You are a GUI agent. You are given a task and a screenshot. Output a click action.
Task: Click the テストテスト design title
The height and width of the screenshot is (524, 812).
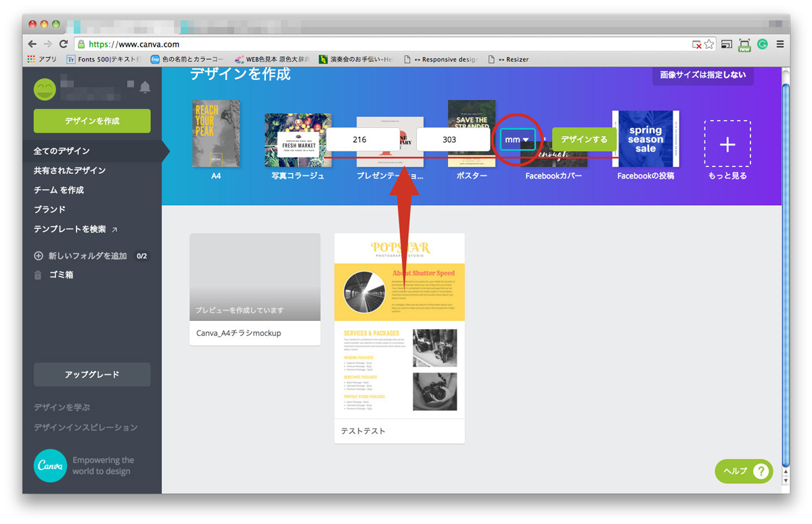click(363, 431)
